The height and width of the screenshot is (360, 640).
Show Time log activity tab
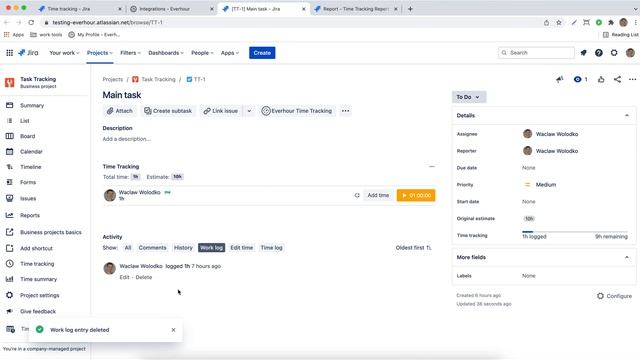coord(271,248)
